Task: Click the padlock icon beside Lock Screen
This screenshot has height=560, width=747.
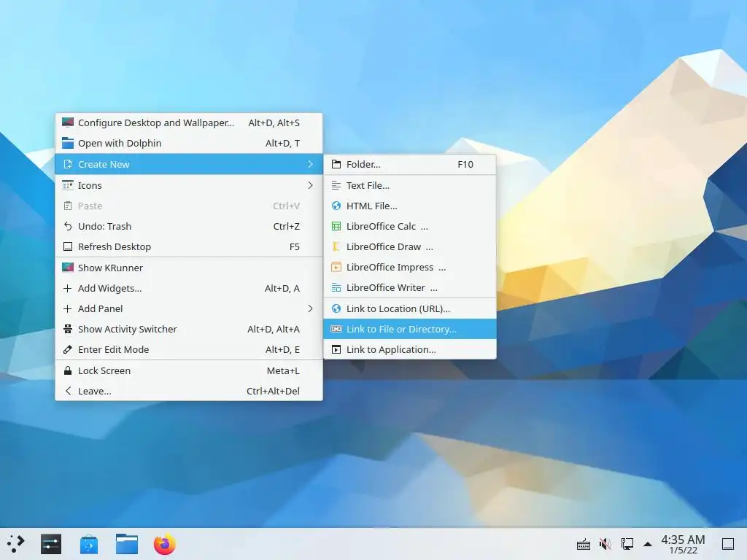Action: (68, 370)
